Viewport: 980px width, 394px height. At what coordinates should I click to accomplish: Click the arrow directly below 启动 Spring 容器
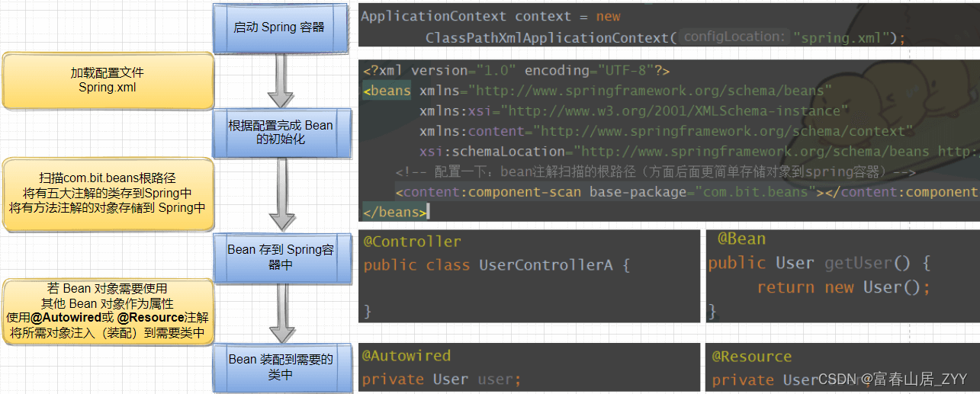(x=280, y=81)
